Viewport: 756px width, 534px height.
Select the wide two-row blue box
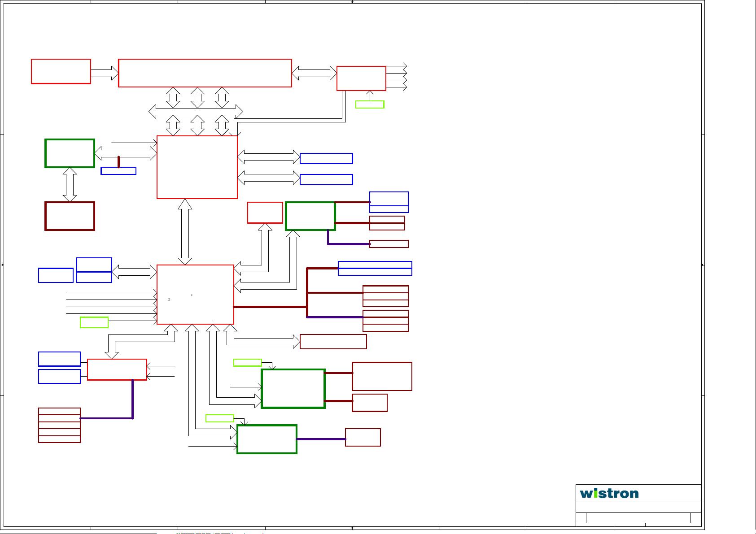pos(375,268)
